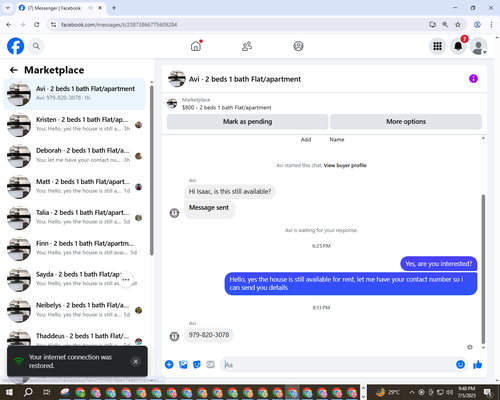The image size is (500, 400).
Task: Click the message input field
Action: pyautogui.click(x=337, y=365)
